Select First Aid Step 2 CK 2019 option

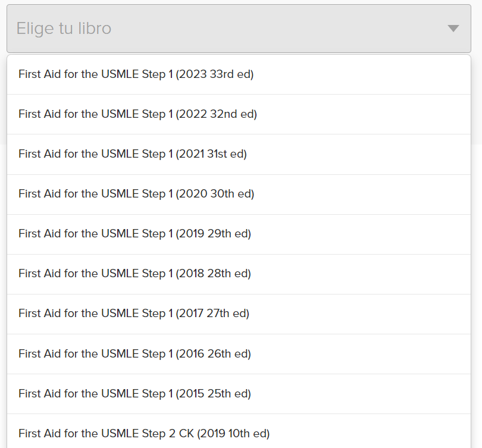144,433
